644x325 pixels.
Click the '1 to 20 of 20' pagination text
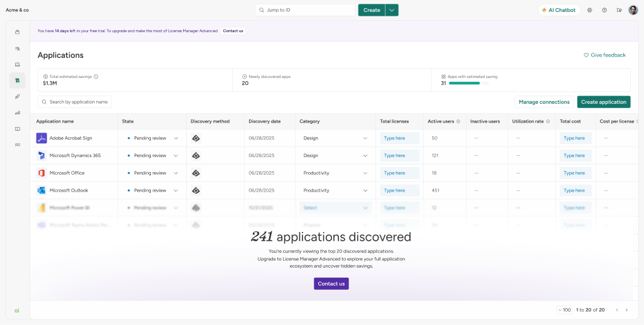pos(590,311)
